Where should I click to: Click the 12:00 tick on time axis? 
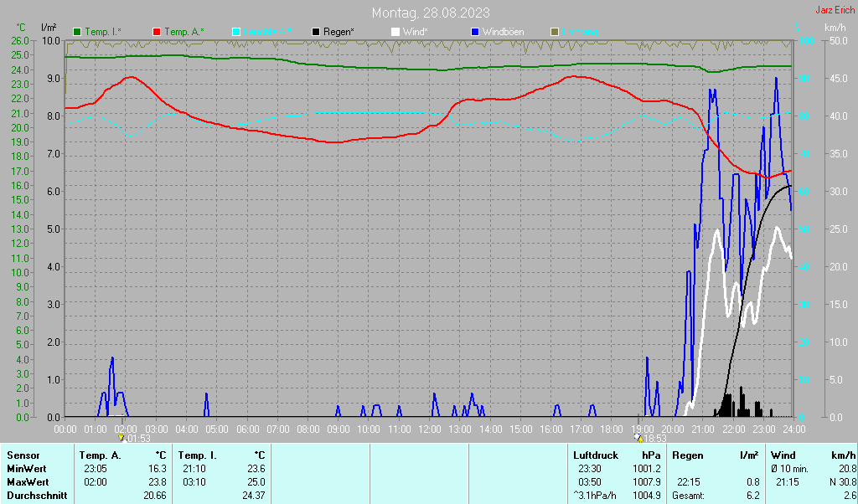click(429, 429)
